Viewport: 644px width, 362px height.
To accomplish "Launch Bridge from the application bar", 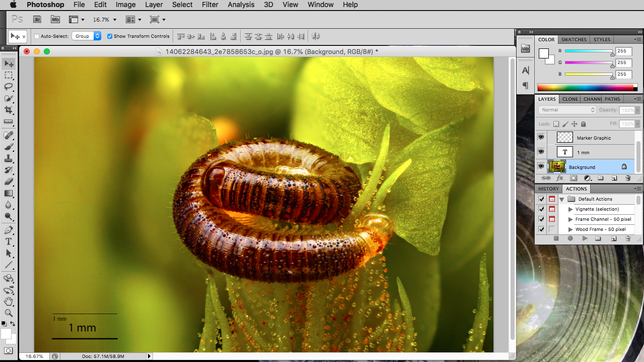I will [37, 20].
